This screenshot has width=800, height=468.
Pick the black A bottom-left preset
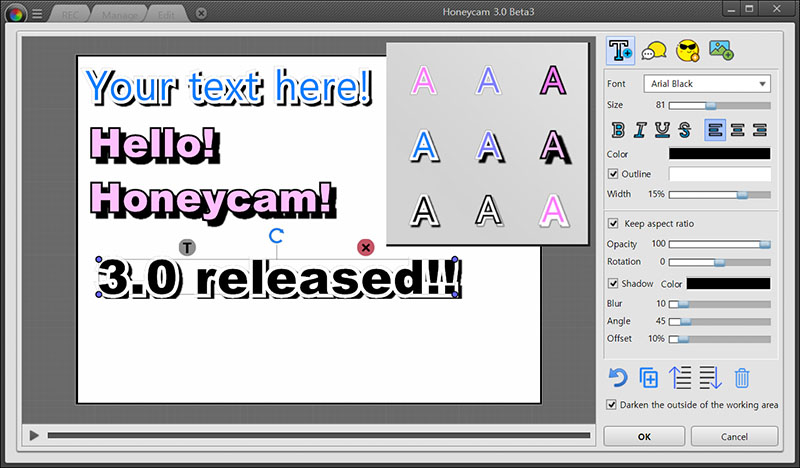click(x=424, y=210)
